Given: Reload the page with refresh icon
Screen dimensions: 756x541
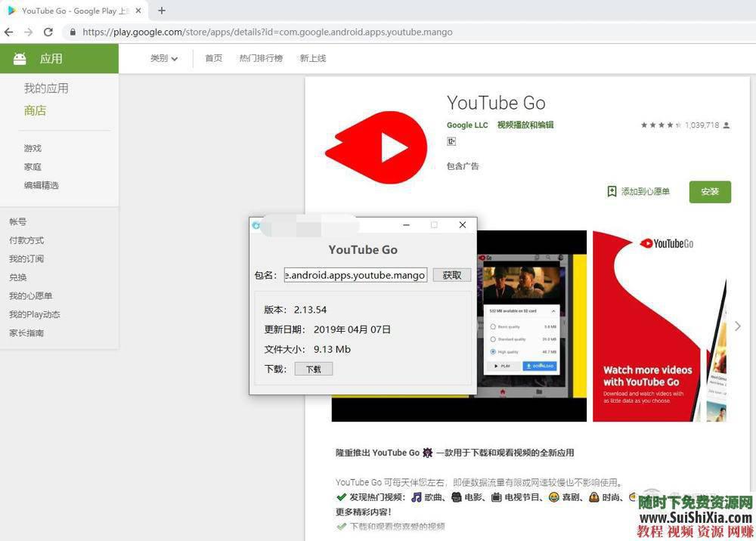Looking at the screenshot, I should tap(48, 32).
